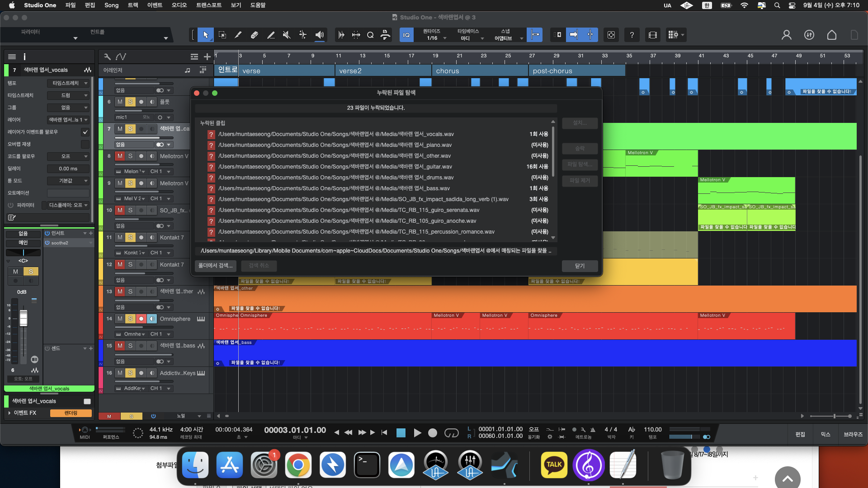Open the 오디오 menu
868x488 pixels.
coord(179,5)
